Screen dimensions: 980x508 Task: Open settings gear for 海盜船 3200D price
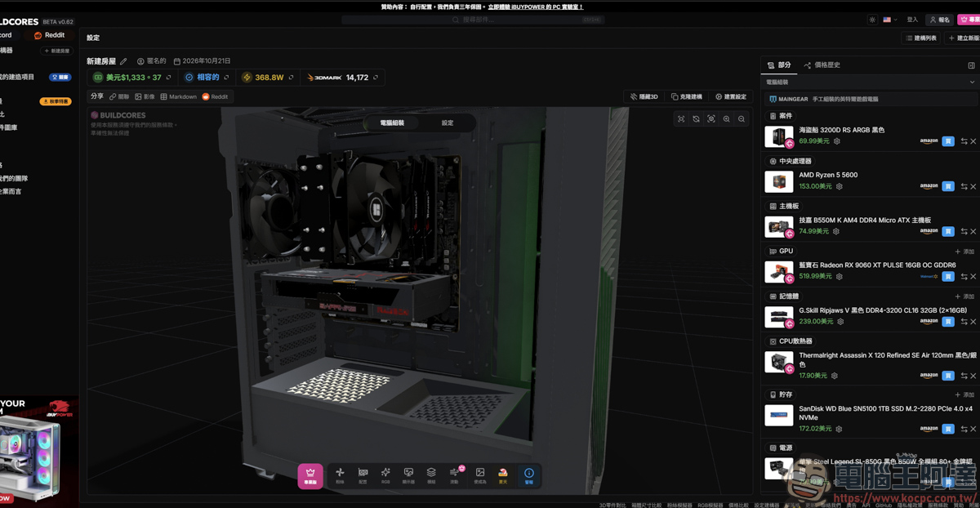pos(837,141)
